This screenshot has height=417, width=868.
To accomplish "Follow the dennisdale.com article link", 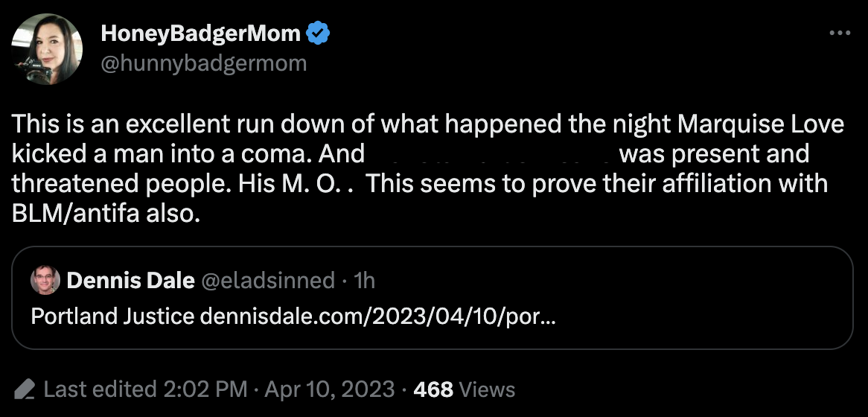I will [x=378, y=316].
